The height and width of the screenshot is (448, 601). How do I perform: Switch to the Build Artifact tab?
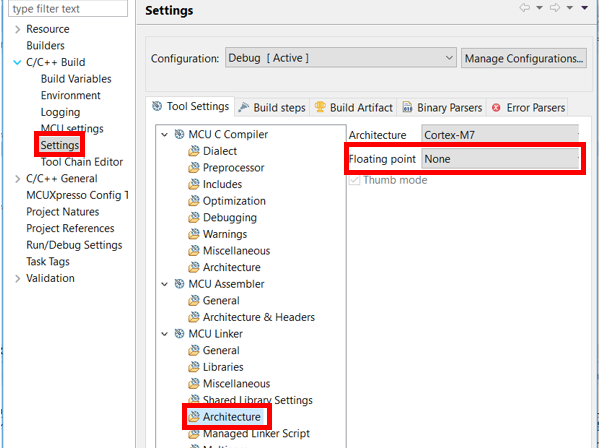click(x=353, y=107)
